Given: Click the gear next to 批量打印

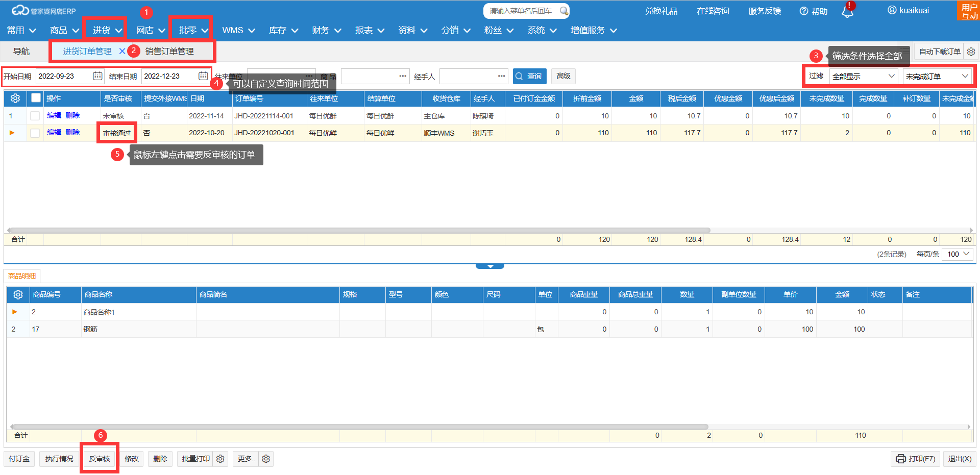Looking at the screenshot, I should pyautogui.click(x=220, y=459).
